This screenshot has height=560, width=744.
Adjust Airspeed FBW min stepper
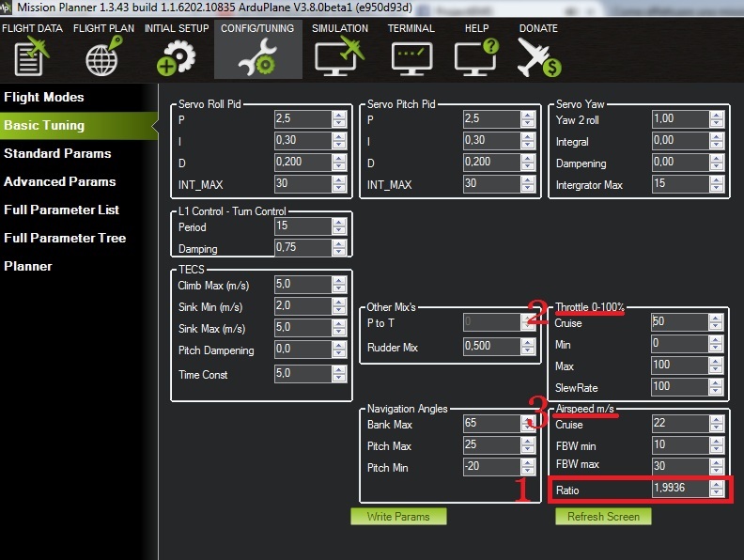click(x=717, y=445)
